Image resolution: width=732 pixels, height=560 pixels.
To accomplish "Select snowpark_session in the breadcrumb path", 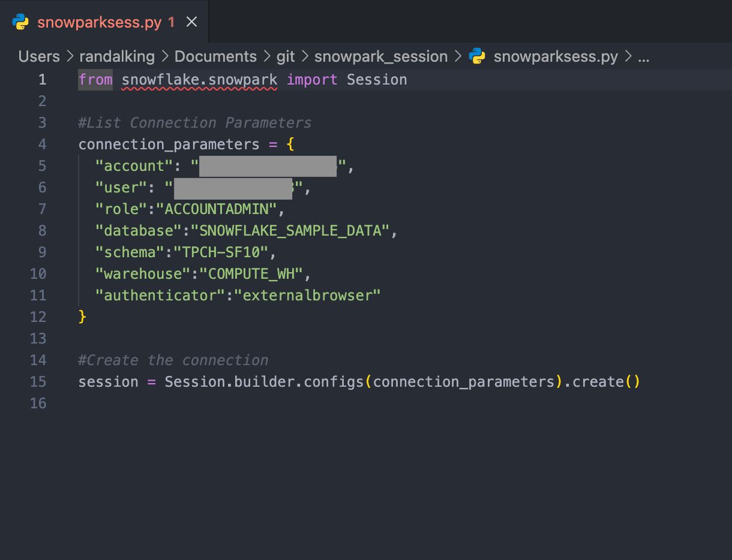I will (380, 56).
